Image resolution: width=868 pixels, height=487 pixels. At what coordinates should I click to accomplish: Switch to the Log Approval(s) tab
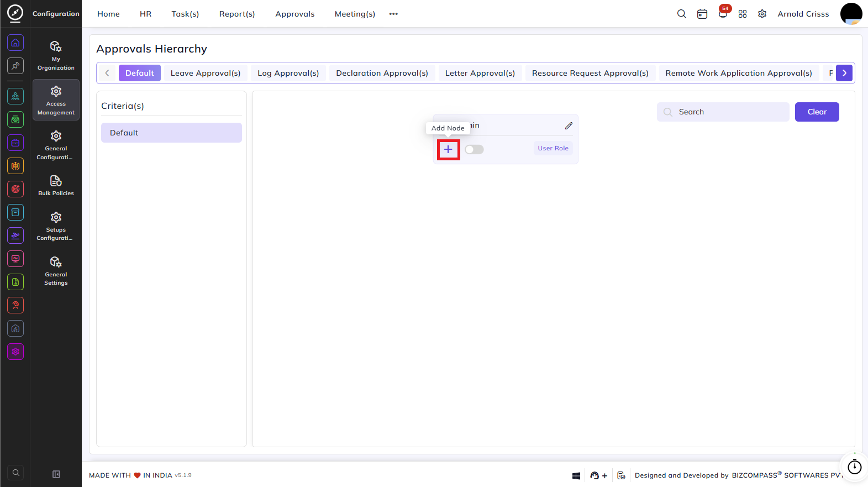[288, 73]
